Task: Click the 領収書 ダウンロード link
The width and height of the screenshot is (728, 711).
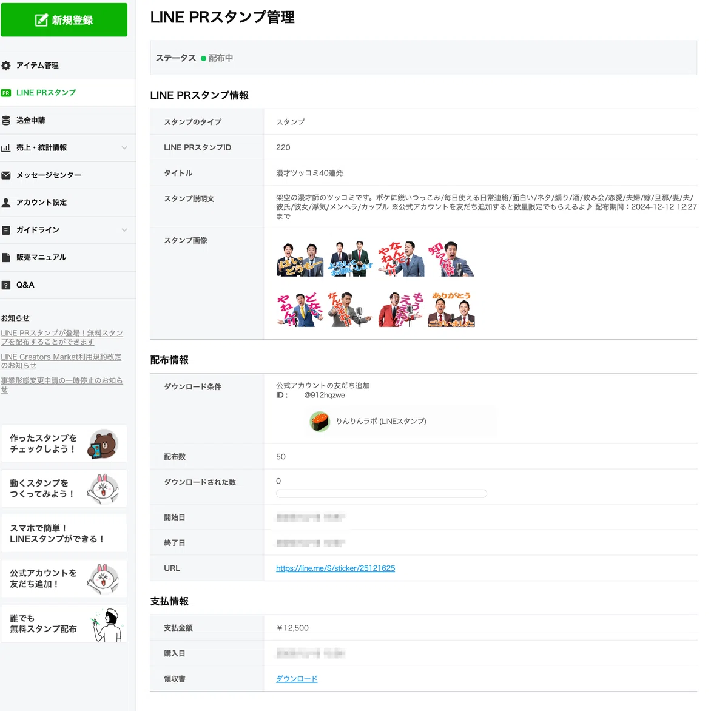Action: tap(297, 679)
